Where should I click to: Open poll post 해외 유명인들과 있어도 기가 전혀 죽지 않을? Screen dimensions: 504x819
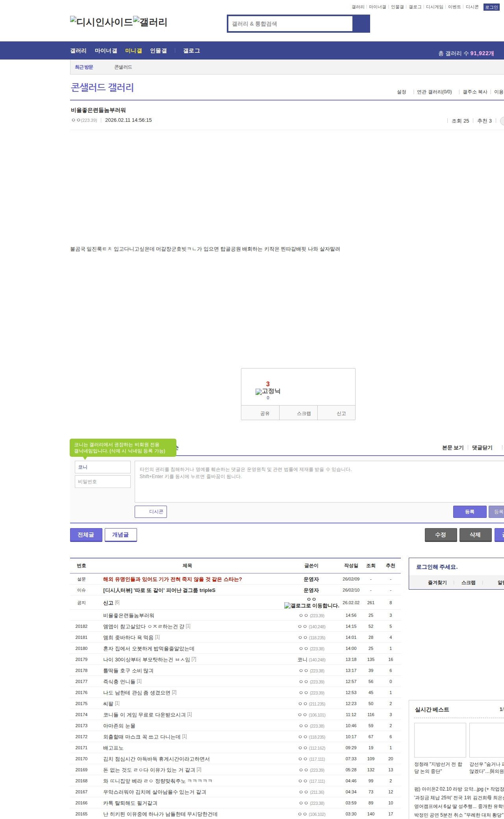point(172,579)
